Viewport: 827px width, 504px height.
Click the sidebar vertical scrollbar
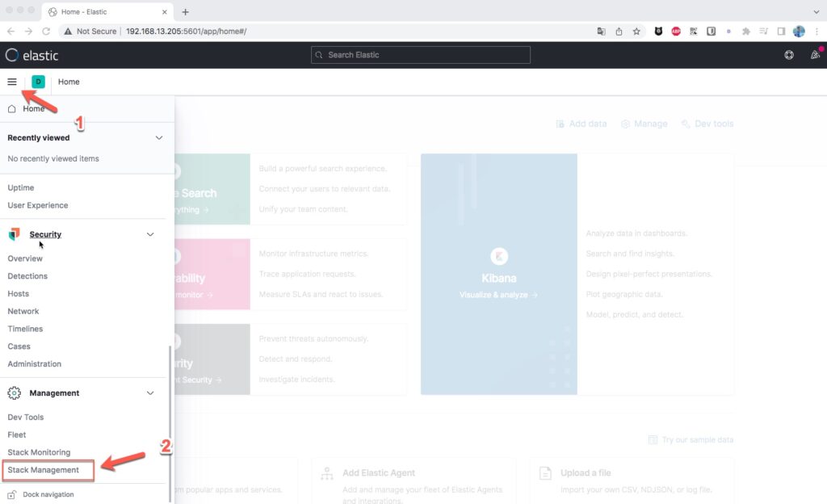coord(170,424)
